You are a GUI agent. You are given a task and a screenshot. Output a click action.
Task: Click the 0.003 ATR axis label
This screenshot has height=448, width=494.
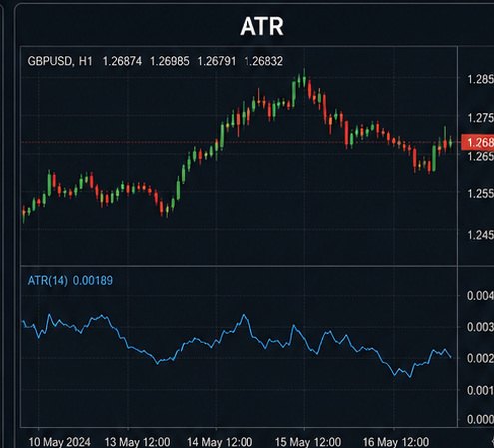coord(480,327)
